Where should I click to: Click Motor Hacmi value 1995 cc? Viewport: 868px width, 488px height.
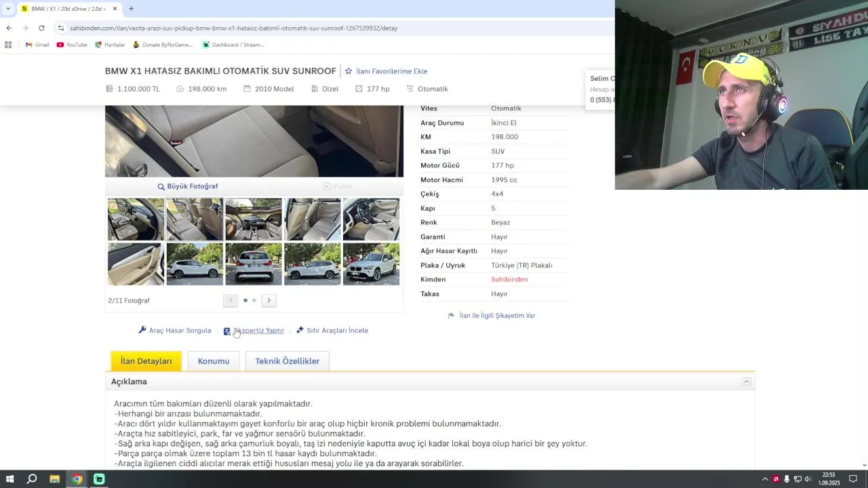click(504, 180)
